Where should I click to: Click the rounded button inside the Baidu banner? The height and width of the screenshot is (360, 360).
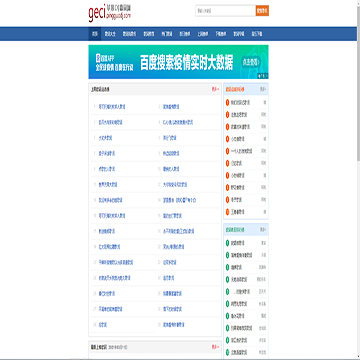(x=251, y=62)
